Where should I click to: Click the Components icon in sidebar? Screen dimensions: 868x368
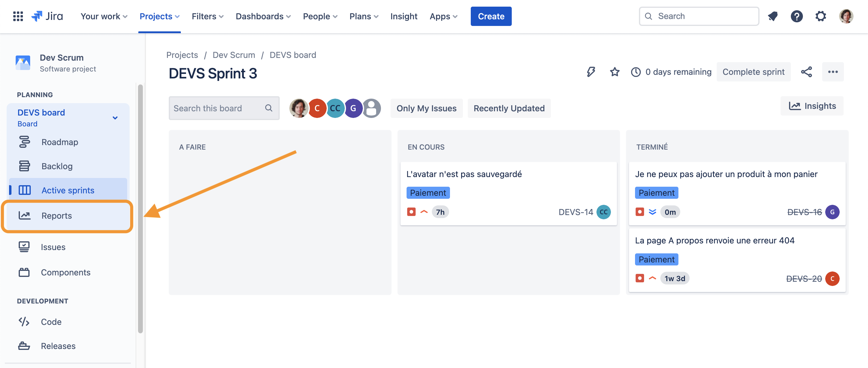click(x=24, y=271)
